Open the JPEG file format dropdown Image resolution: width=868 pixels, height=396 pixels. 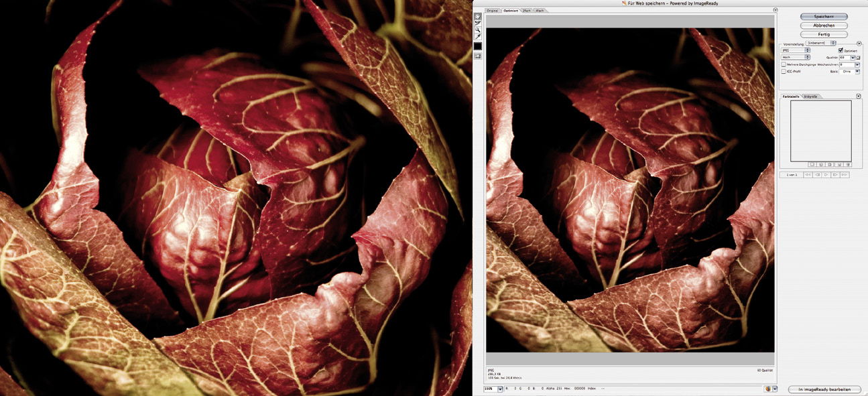[796, 50]
